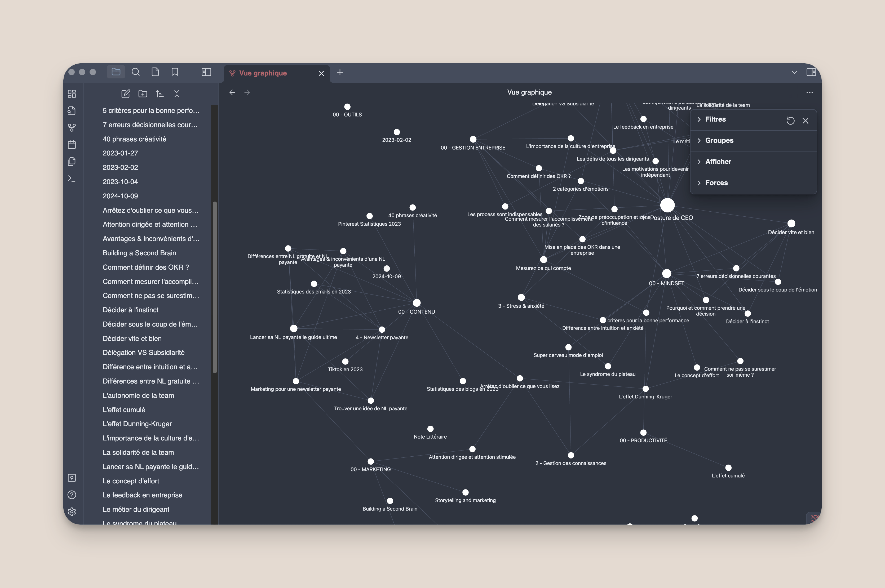Viewport: 885px width, 588px height.
Task: Click the add new tab plus button
Action: (340, 73)
